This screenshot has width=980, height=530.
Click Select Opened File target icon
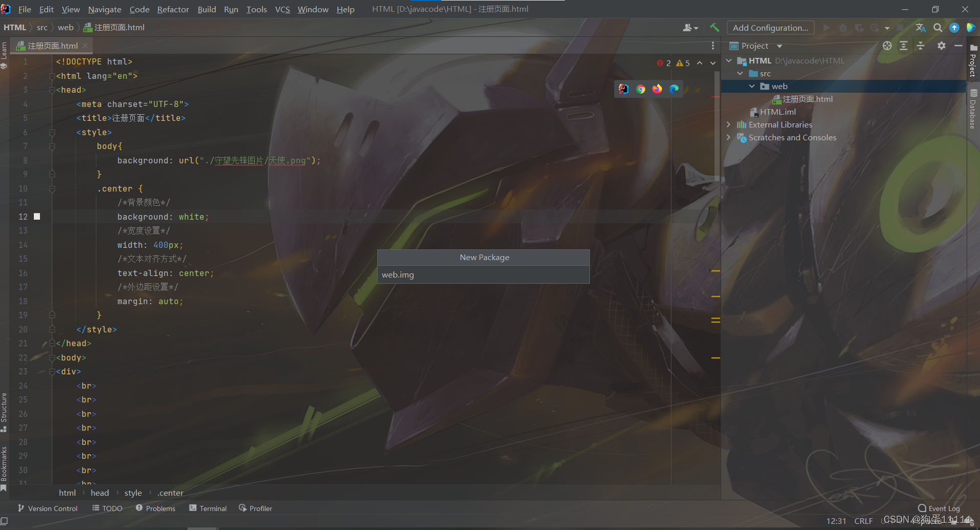(x=887, y=46)
